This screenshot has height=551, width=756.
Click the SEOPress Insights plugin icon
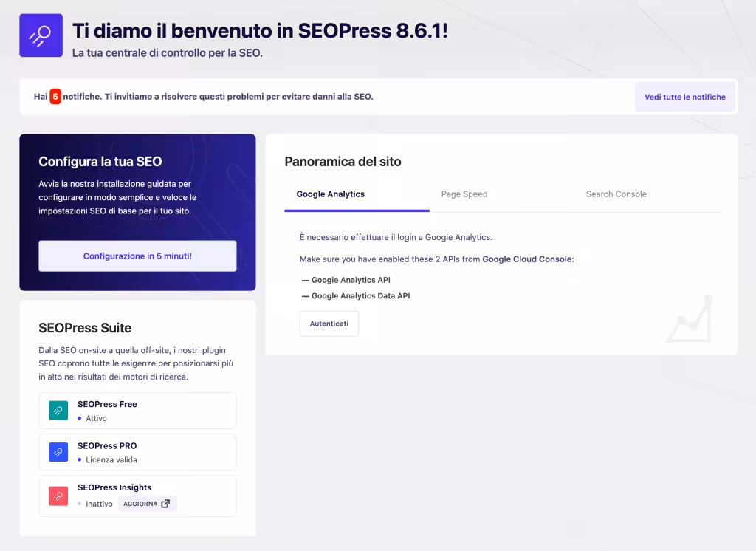[58, 495]
